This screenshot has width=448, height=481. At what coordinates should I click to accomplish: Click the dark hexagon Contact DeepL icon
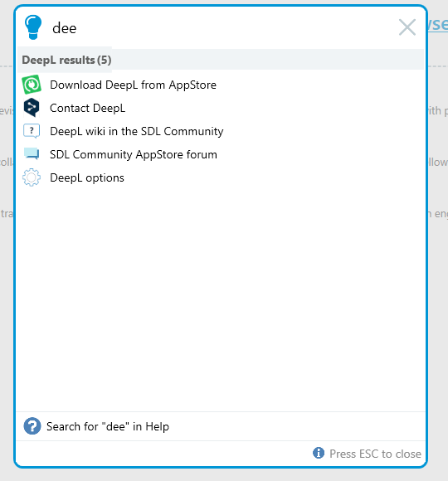(x=32, y=108)
